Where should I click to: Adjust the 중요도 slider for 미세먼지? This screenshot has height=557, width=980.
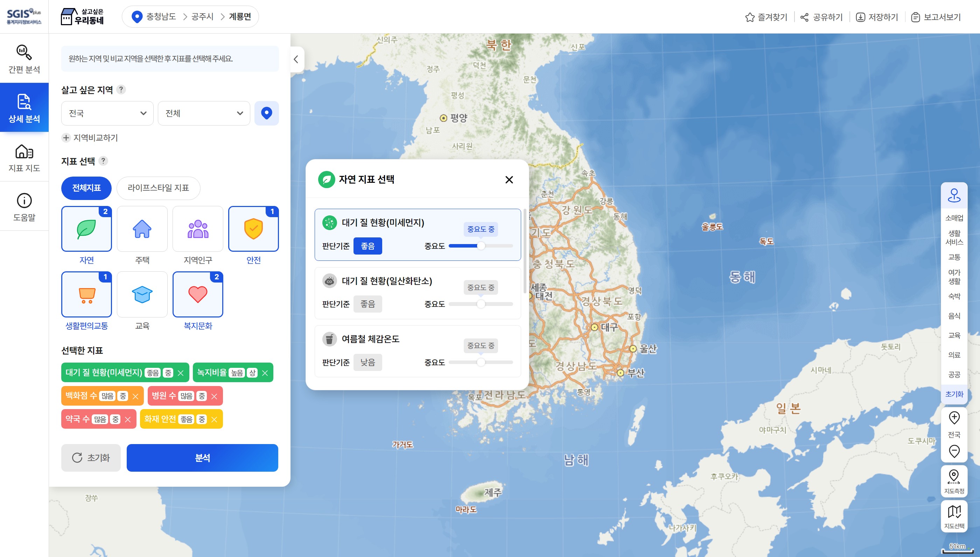coord(481,246)
